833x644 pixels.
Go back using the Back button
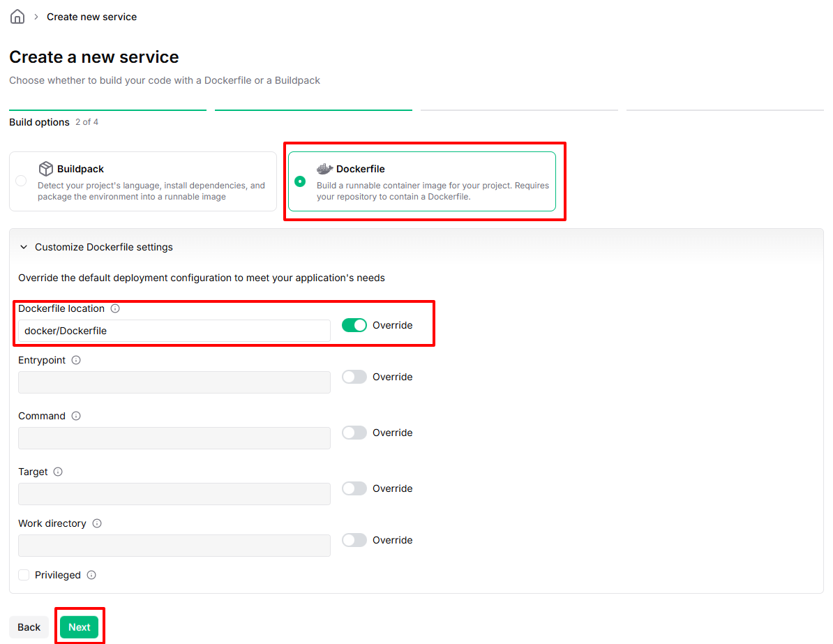pos(29,627)
